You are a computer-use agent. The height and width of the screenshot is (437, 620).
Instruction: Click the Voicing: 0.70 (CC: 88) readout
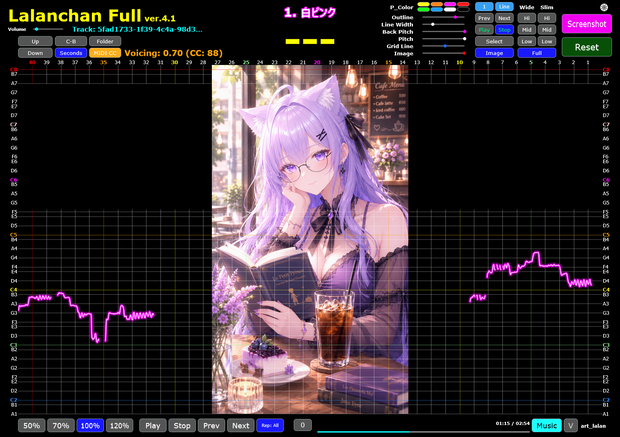tap(173, 53)
